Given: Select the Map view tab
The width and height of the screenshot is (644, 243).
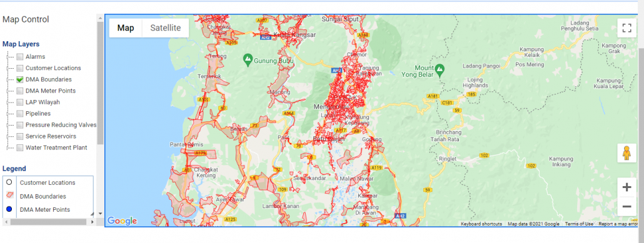Looking at the screenshot, I should click(126, 28).
